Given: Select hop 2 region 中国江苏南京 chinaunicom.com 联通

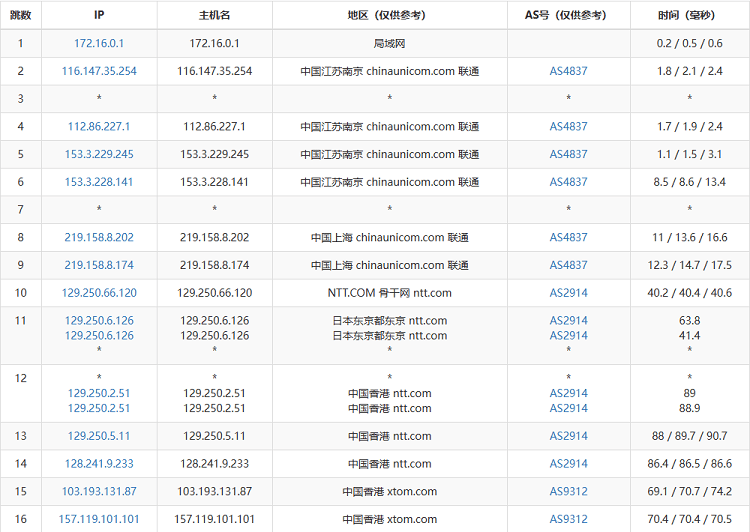Looking at the screenshot, I should [389, 71].
